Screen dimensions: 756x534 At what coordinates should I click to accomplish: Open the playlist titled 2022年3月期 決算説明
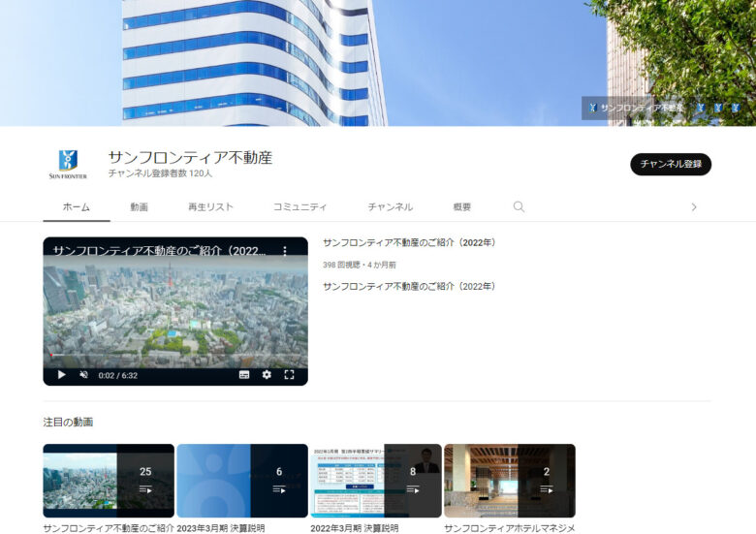click(355, 528)
